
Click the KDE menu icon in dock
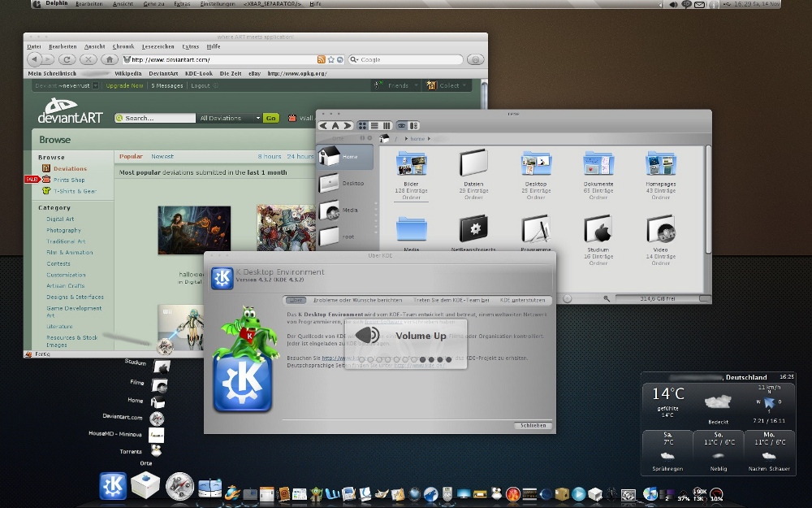(113, 486)
